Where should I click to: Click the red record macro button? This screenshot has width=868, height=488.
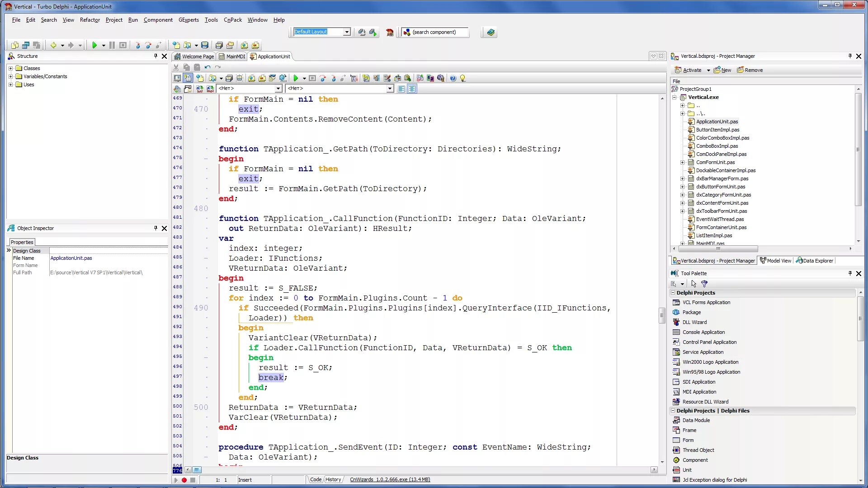click(x=184, y=480)
